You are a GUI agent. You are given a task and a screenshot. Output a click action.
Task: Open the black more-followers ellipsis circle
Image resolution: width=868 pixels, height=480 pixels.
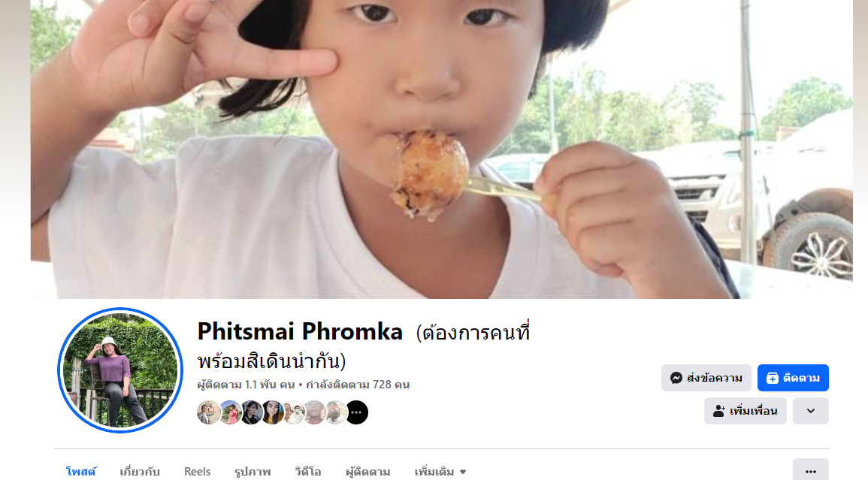357,412
